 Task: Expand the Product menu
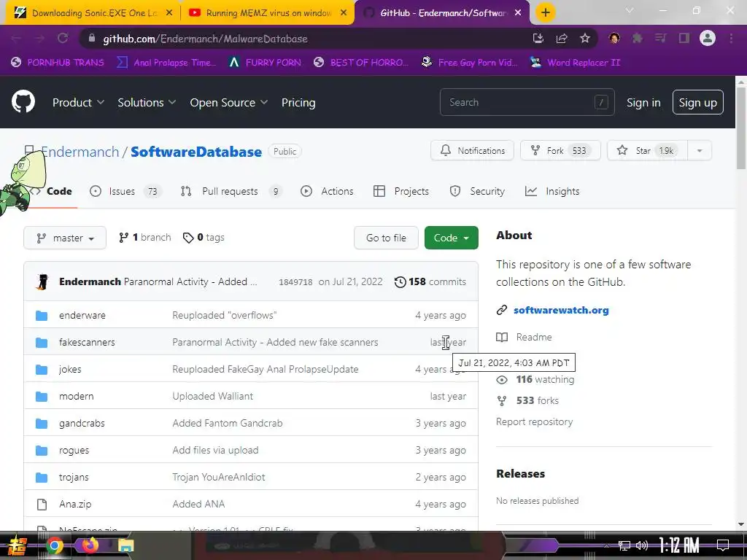pyautogui.click(x=78, y=102)
